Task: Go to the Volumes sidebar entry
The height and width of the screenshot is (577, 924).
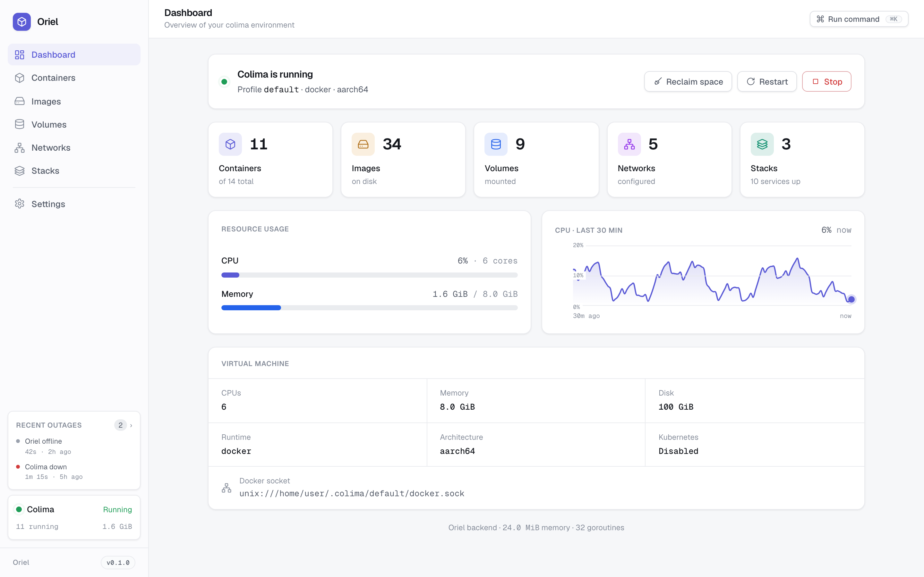Action: [74, 124]
